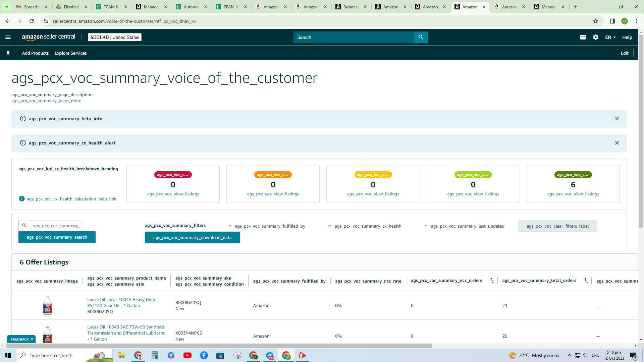Open the Chrome three-dot menu
Viewport: 644px width, 362px height.
click(637, 21)
